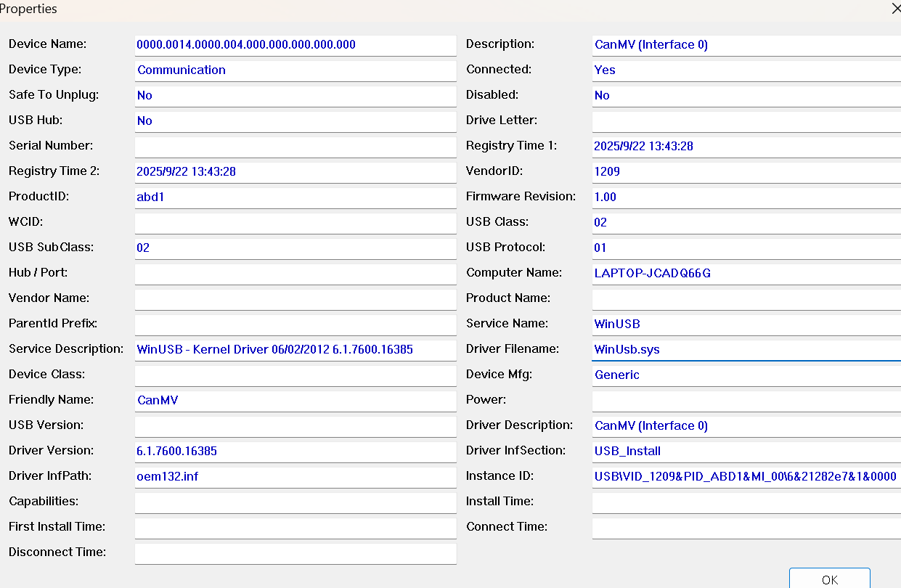Viewport: 901px width, 588px height.
Task: Click the Service Name field
Action: click(746, 324)
